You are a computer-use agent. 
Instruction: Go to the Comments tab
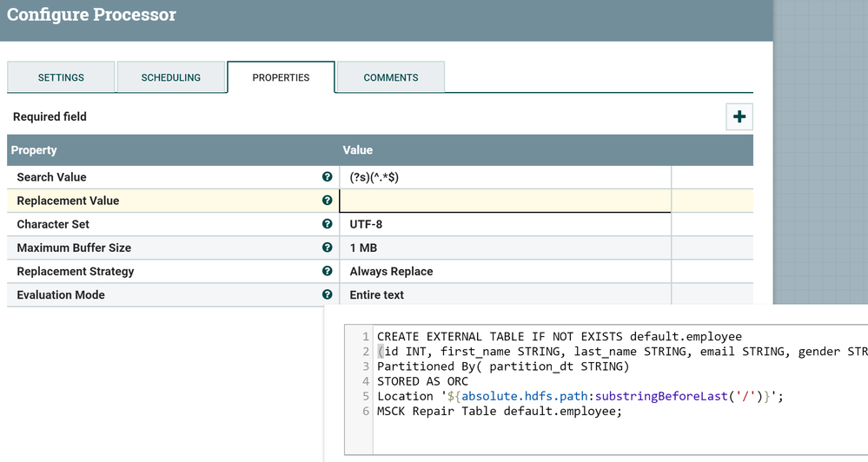(391, 77)
